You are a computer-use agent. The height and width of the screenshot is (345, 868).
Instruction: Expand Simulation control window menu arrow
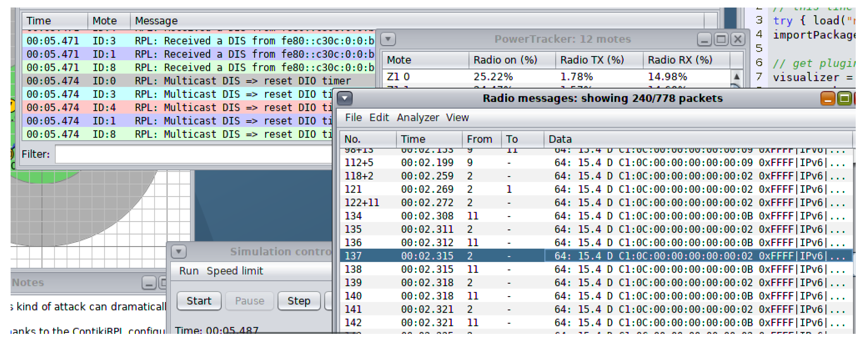[x=178, y=251]
